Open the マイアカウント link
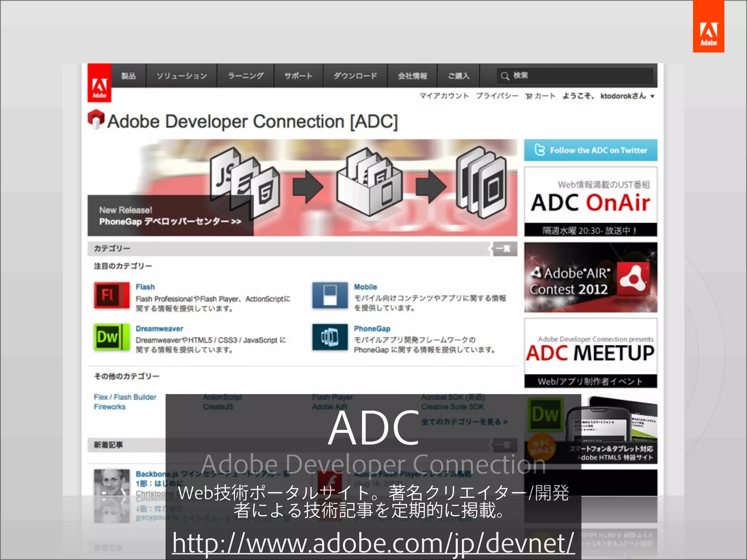This screenshot has height=560, width=747. (x=444, y=96)
